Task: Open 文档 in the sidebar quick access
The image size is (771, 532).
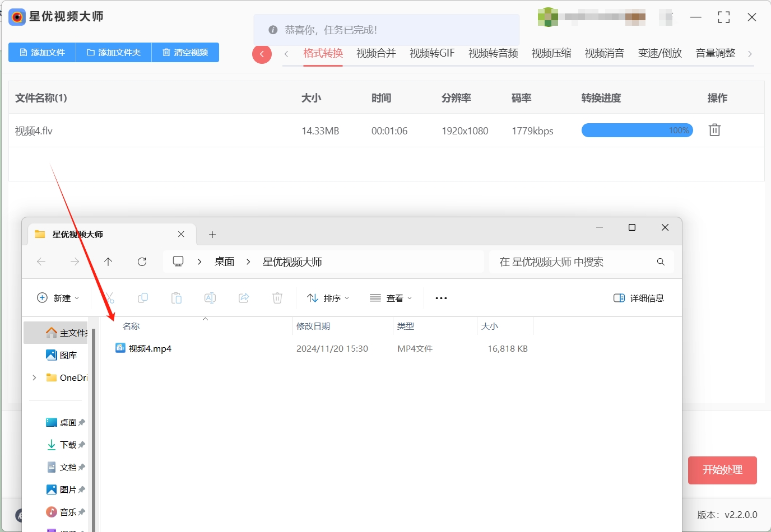Action: pyautogui.click(x=64, y=467)
